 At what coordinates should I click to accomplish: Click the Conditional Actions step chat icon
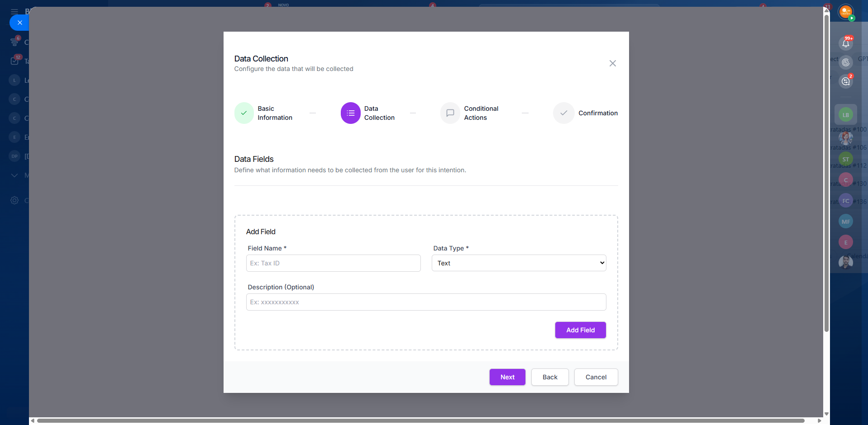[450, 113]
